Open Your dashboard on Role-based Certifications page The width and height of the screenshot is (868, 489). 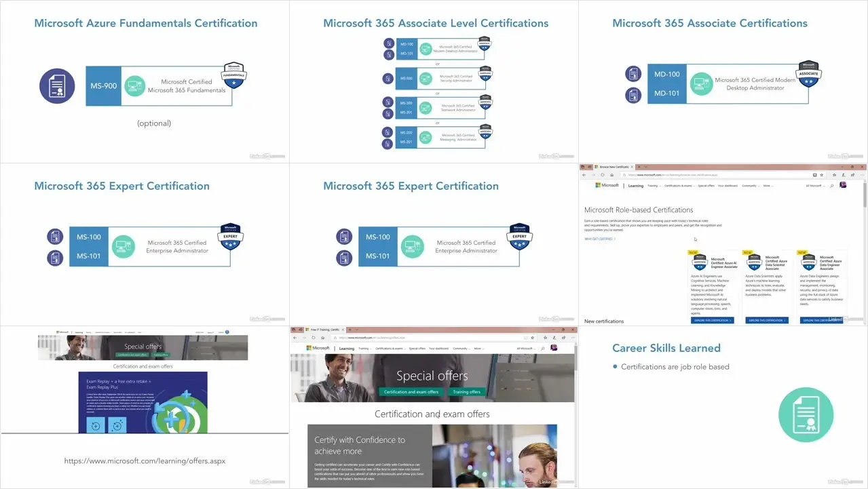click(728, 186)
